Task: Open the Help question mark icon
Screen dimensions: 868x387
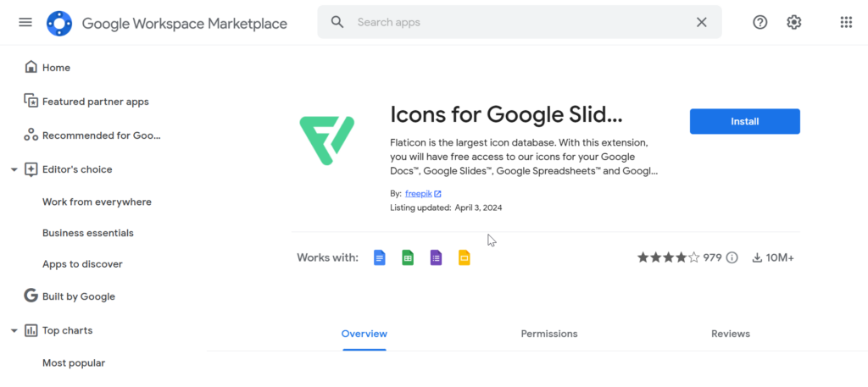Action: 759,22
